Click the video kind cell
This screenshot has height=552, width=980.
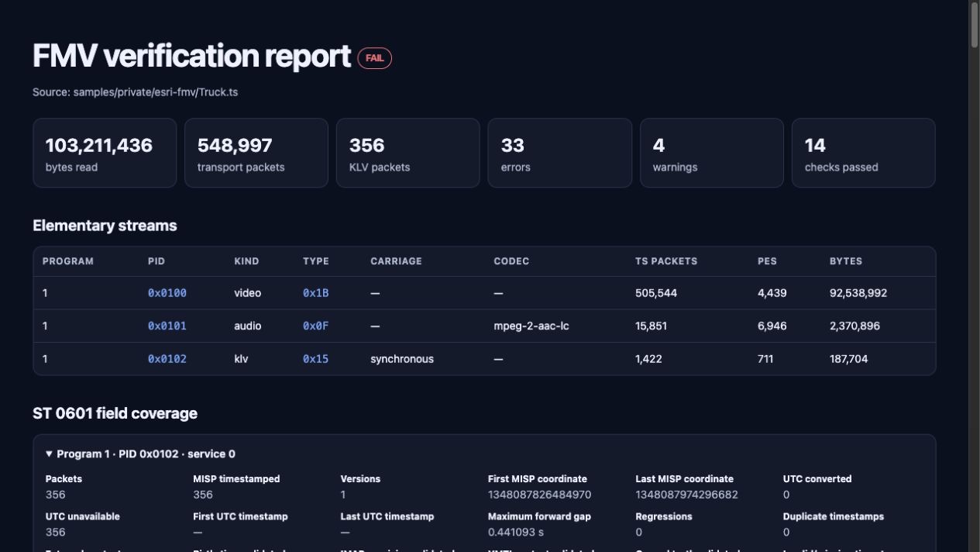[248, 293]
